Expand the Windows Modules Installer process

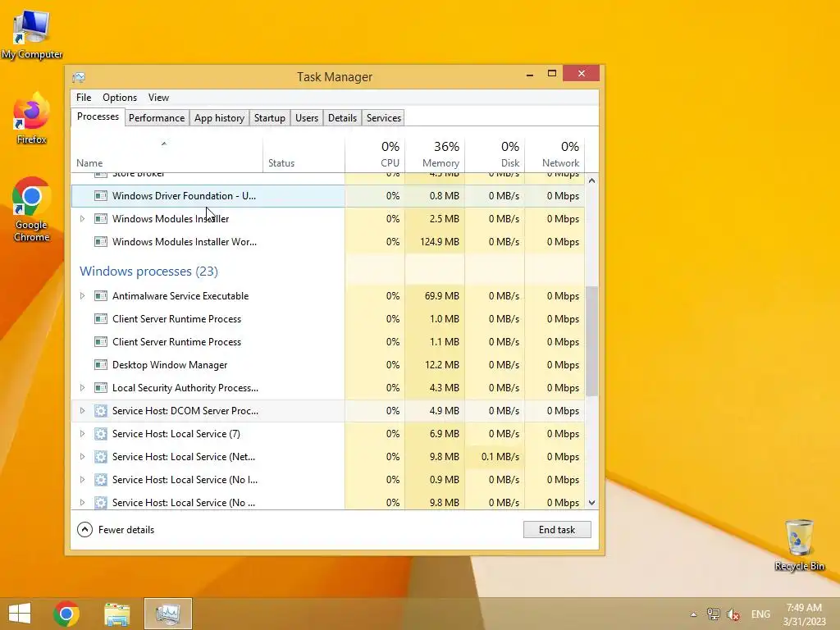coord(82,219)
